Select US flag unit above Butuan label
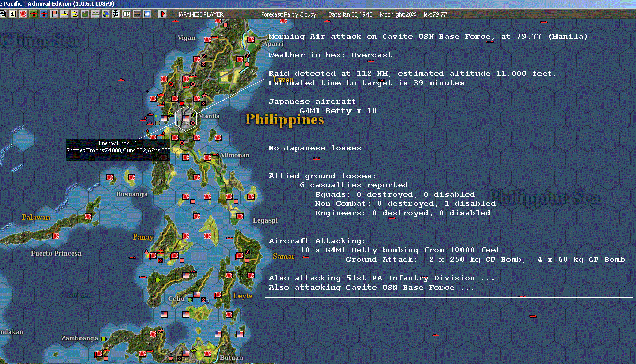Image resolution: width=636 pixels, height=364 pixels. point(218,334)
